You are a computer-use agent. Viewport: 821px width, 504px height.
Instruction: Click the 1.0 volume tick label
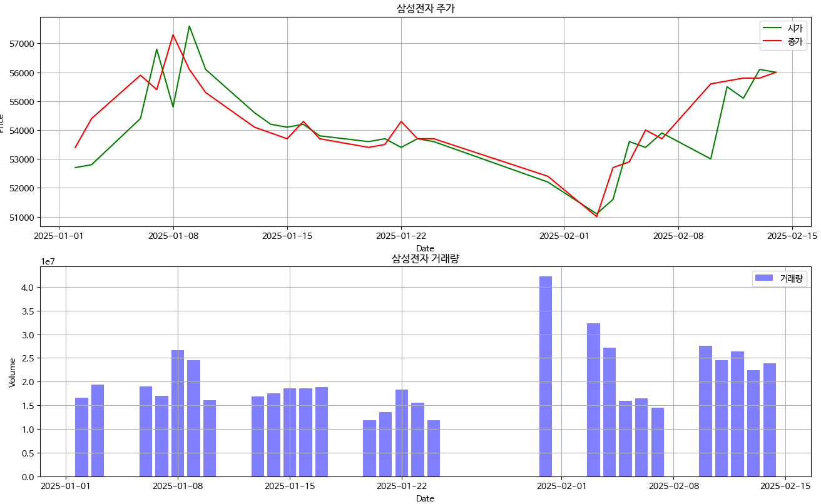pyautogui.click(x=29, y=430)
